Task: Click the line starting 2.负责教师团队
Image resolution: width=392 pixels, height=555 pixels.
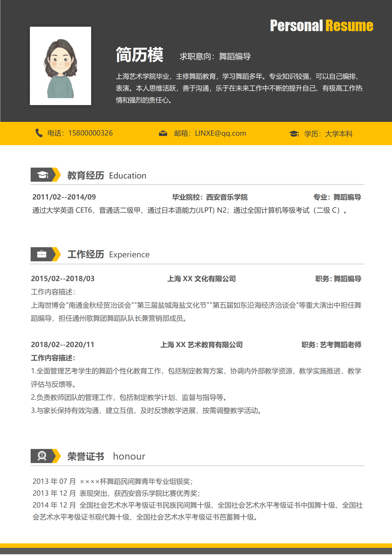Action: point(129,397)
